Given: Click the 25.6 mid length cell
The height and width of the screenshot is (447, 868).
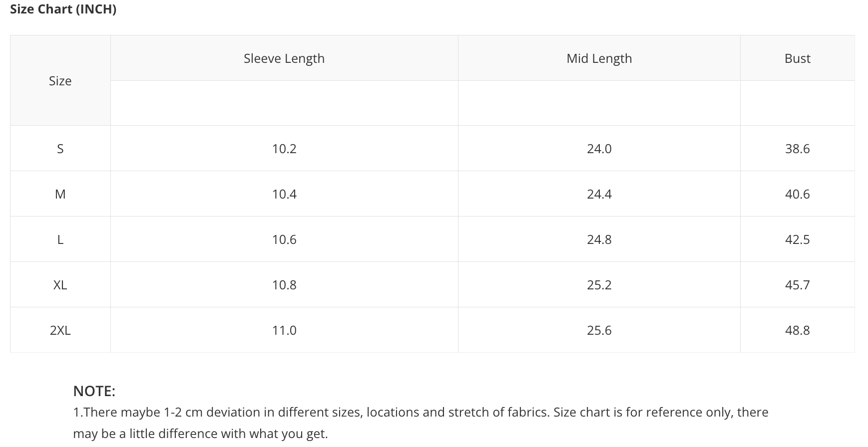Looking at the screenshot, I should click(599, 330).
